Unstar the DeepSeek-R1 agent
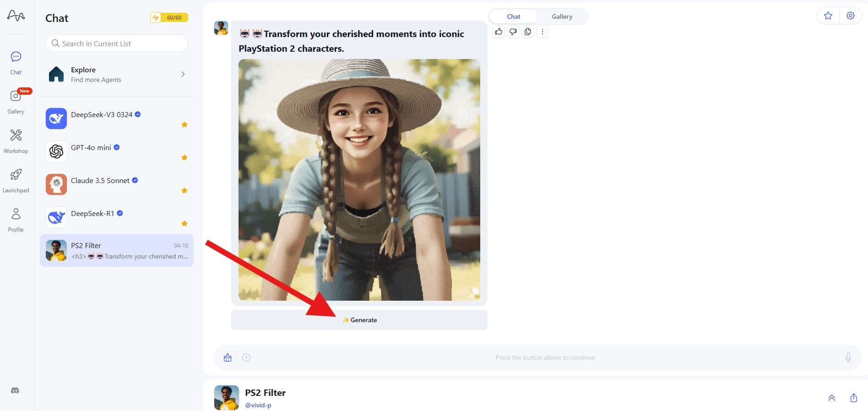Screen dimensions: 868x411 [184, 223]
